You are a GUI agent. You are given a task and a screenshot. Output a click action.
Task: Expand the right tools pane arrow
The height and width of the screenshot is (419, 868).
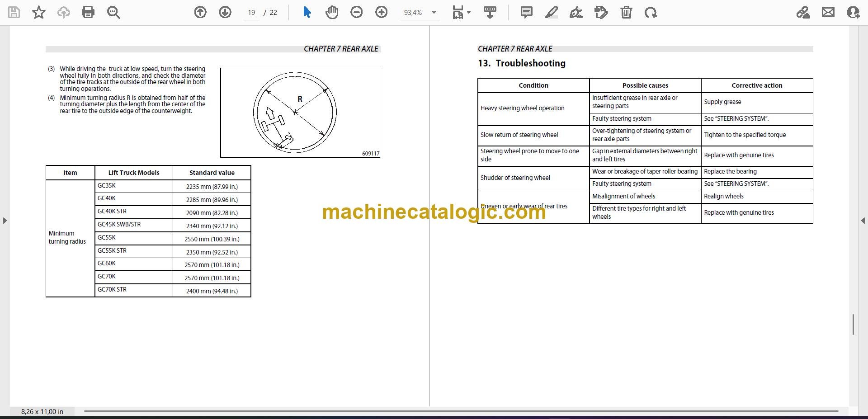pyautogui.click(x=863, y=221)
